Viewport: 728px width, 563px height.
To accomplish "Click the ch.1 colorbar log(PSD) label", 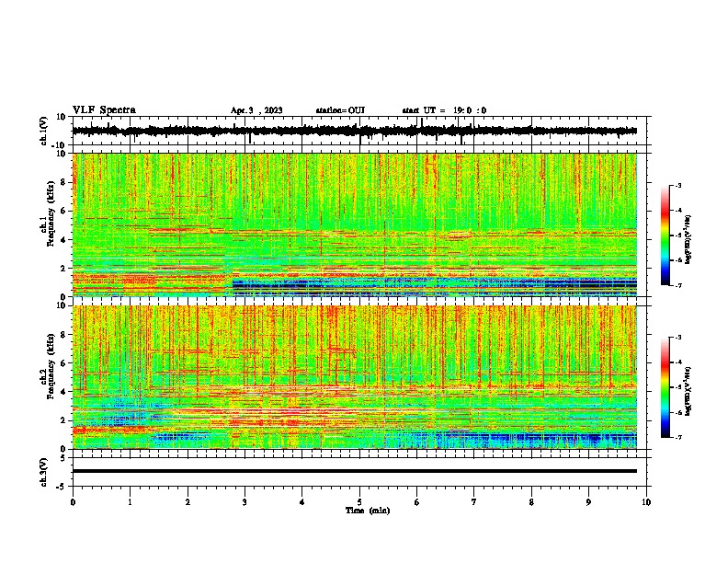I will pyautogui.click(x=688, y=240).
